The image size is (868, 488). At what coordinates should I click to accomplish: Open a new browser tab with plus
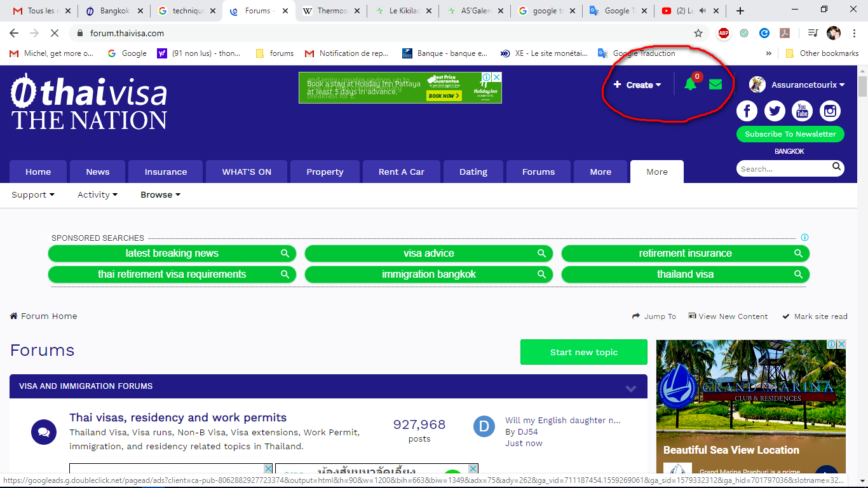(x=740, y=11)
